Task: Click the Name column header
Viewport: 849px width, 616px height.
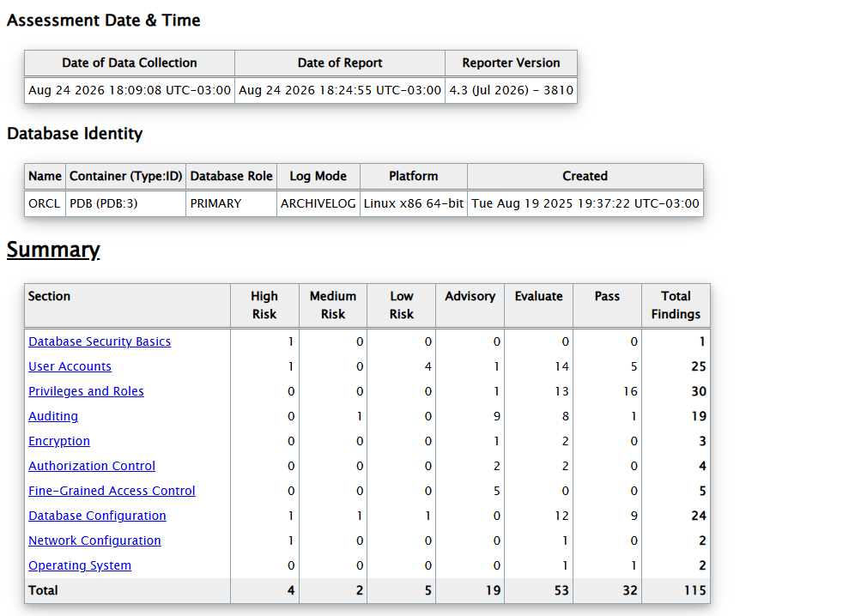Action: point(45,176)
